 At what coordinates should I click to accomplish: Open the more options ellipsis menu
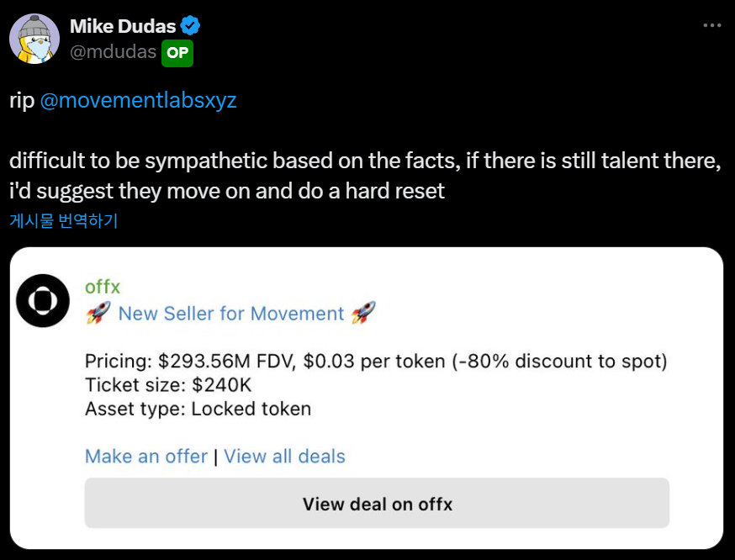click(x=711, y=26)
